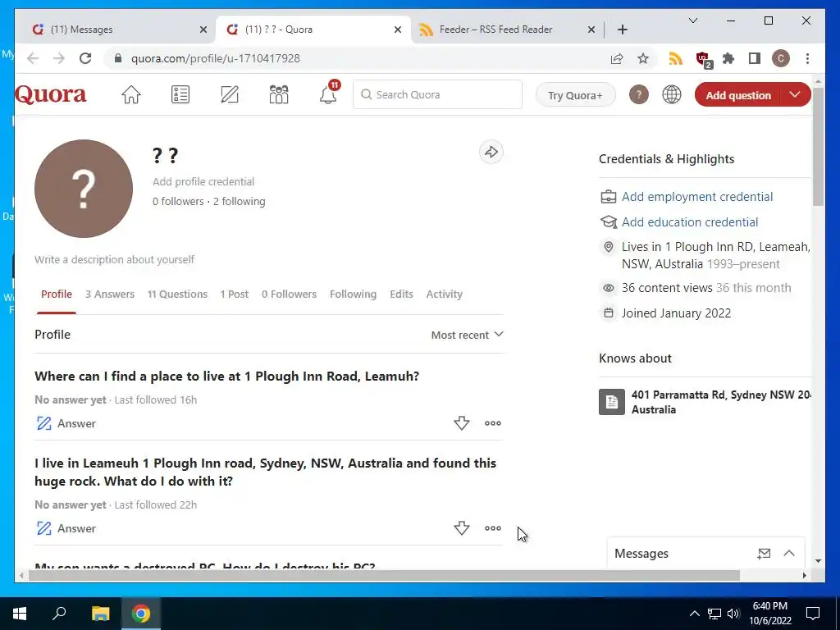
Task: Toggle Chrome side panel icon
Action: coord(755,58)
